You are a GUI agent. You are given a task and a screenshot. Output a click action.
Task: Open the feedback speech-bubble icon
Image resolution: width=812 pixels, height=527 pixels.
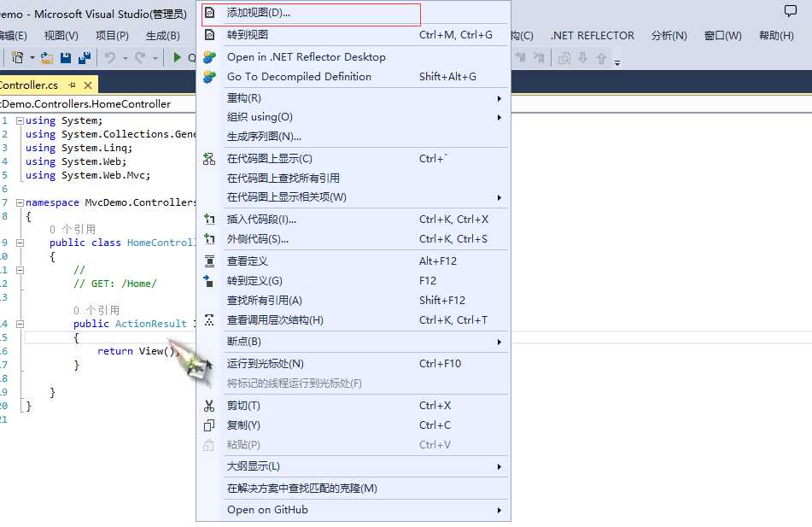coord(791,11)
